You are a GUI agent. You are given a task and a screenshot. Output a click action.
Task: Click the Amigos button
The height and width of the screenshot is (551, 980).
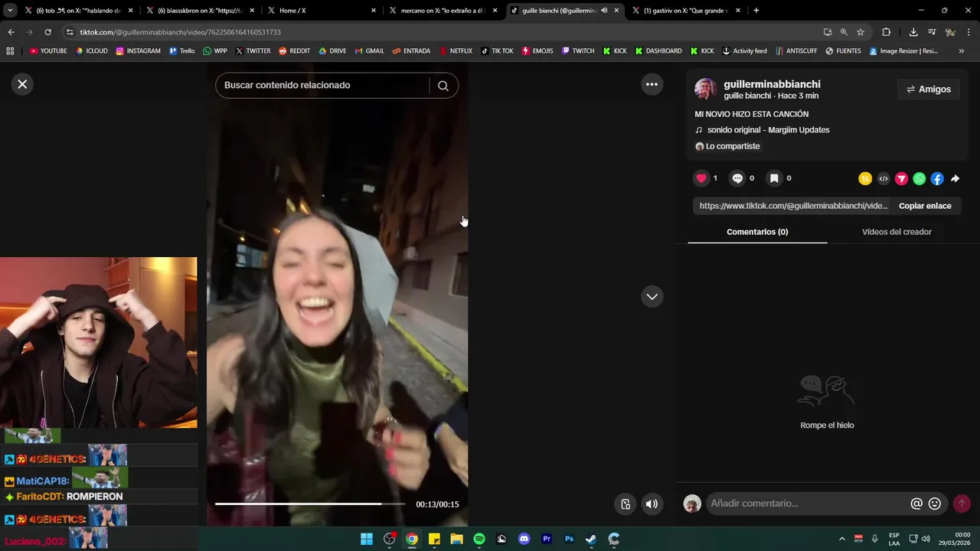929,90
